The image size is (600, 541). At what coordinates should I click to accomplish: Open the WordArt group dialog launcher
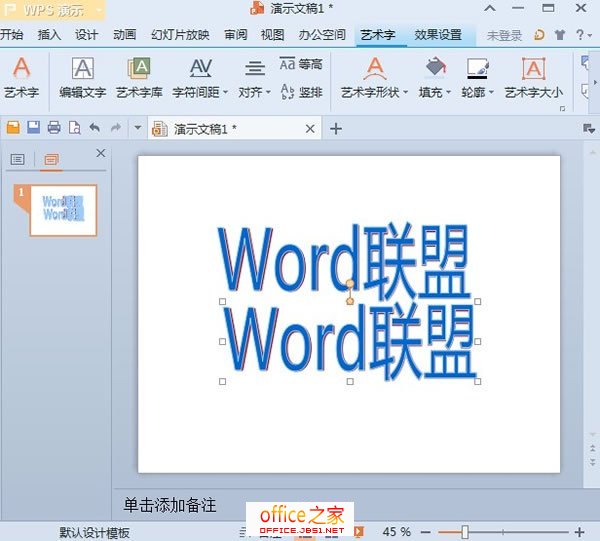[562, 109]
